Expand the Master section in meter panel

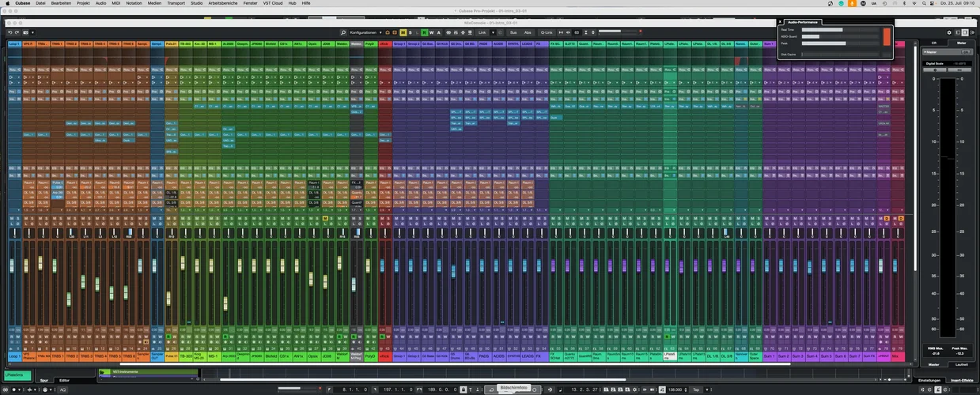[x=925, y=52]
